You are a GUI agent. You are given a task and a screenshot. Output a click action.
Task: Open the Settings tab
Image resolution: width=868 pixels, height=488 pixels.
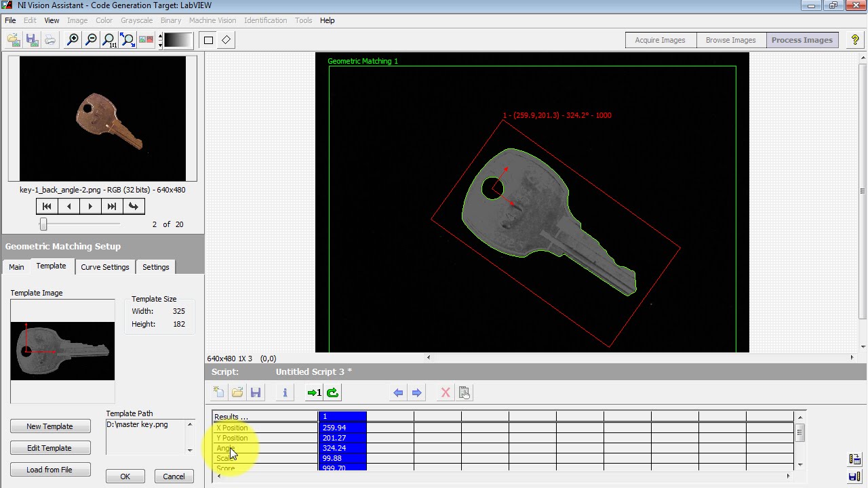[x=155, y=267]
